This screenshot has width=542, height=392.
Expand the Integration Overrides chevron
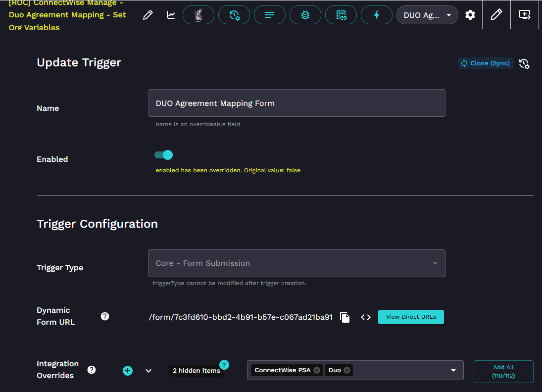pyautogui.click(x=148, y=370)
